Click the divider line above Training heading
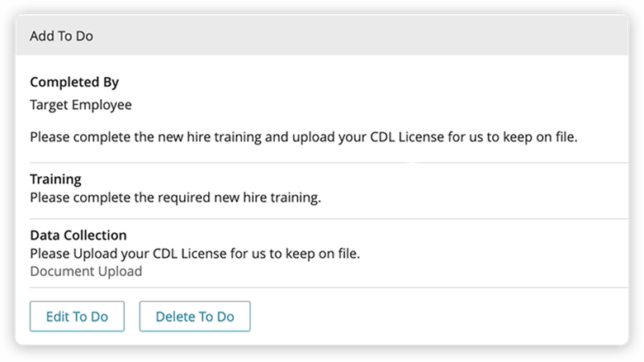 pos(329,163)
